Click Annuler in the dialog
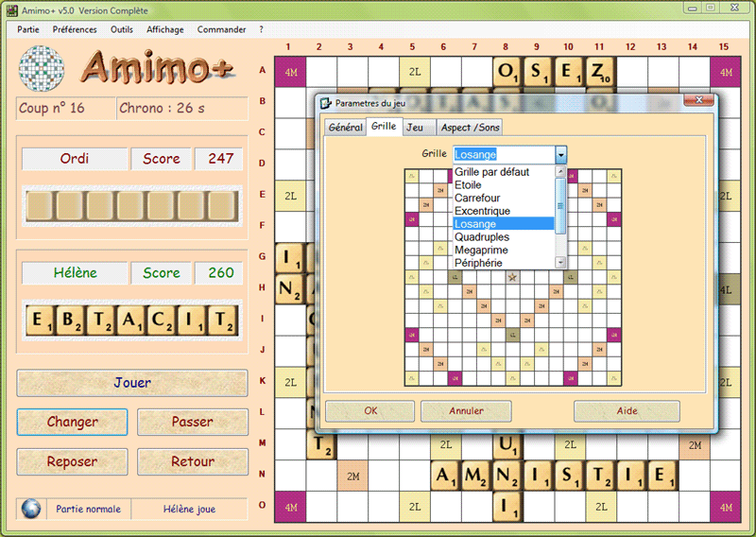The width and height of the screenshot is (756, 537). tap(466, 411)
